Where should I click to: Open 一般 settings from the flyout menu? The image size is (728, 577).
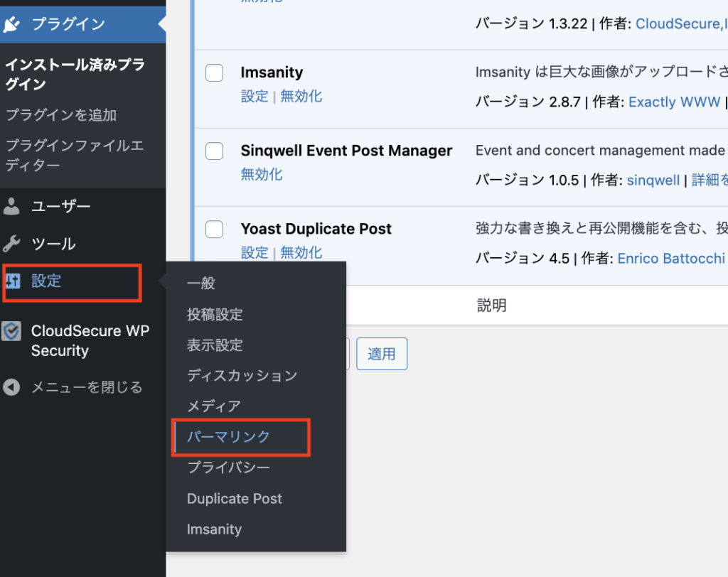click(x=200, y=284)
